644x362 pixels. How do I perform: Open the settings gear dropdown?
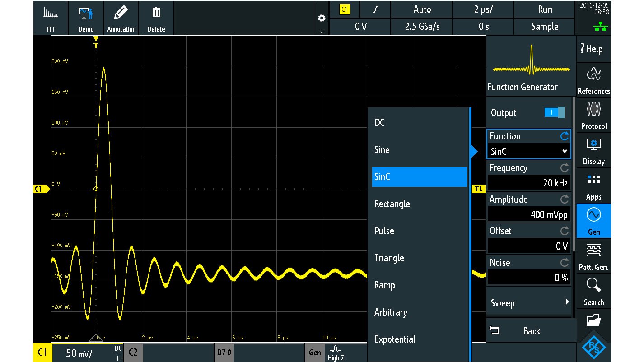(x=322, y=18)
